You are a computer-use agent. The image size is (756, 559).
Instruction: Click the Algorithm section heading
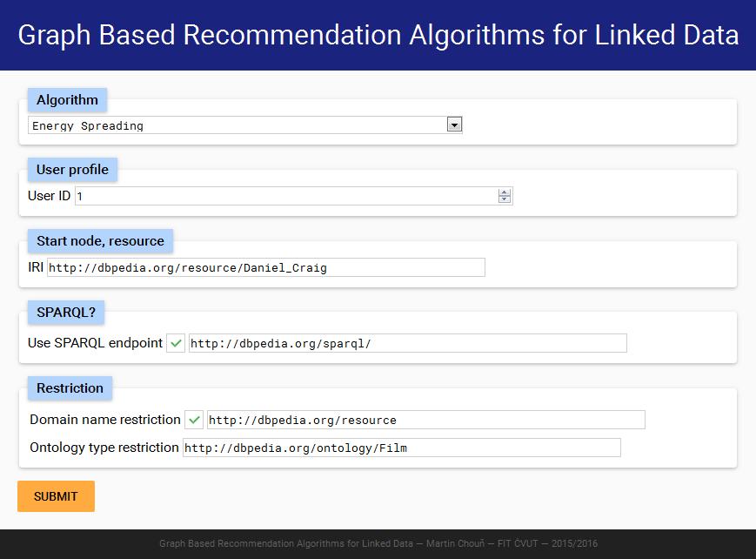pos(67,100)
